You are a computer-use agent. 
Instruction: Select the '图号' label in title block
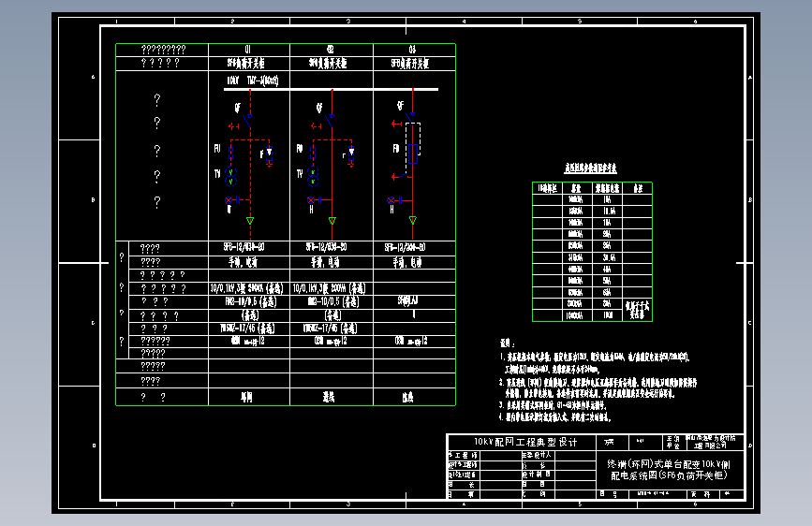click(x=609, y=494)
